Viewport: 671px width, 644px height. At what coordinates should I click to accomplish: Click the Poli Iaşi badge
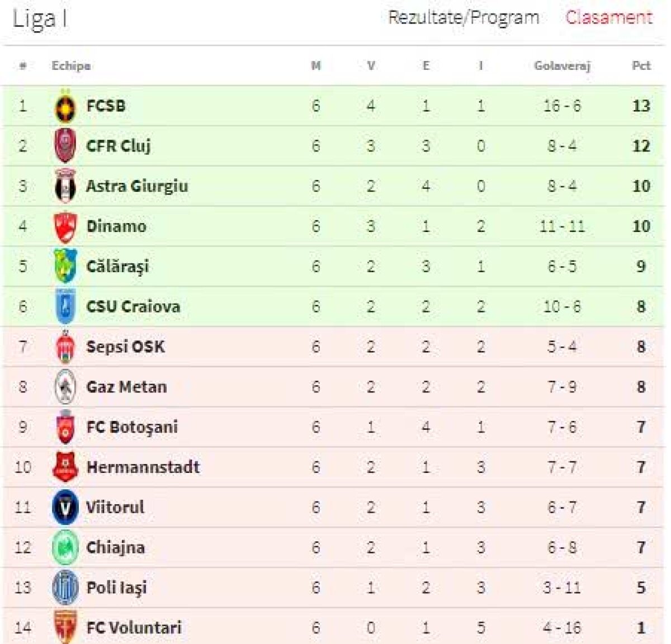coord(66,587)
